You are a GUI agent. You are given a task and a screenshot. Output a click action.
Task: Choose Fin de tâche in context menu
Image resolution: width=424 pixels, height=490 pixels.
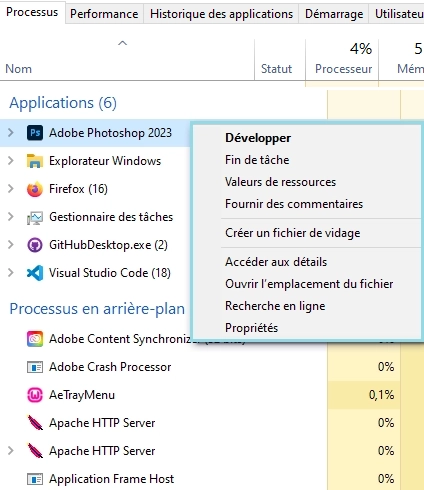point(257,160)
